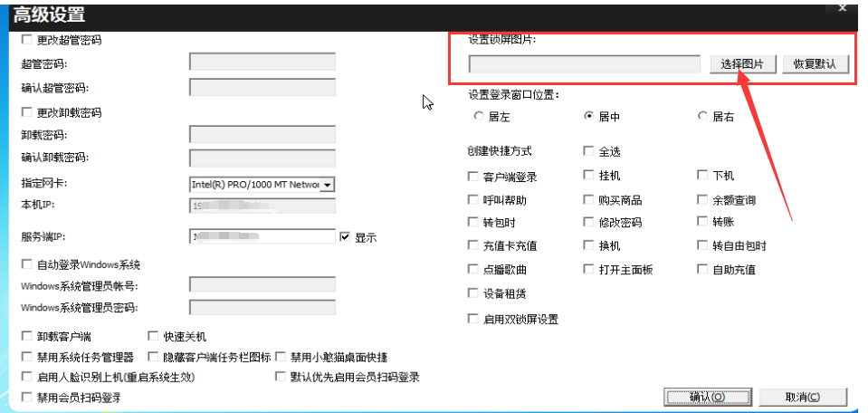The width and height of the screenshot is (868, 413).
Task: Check the 快速关机 option
Action: click(153, 336)
